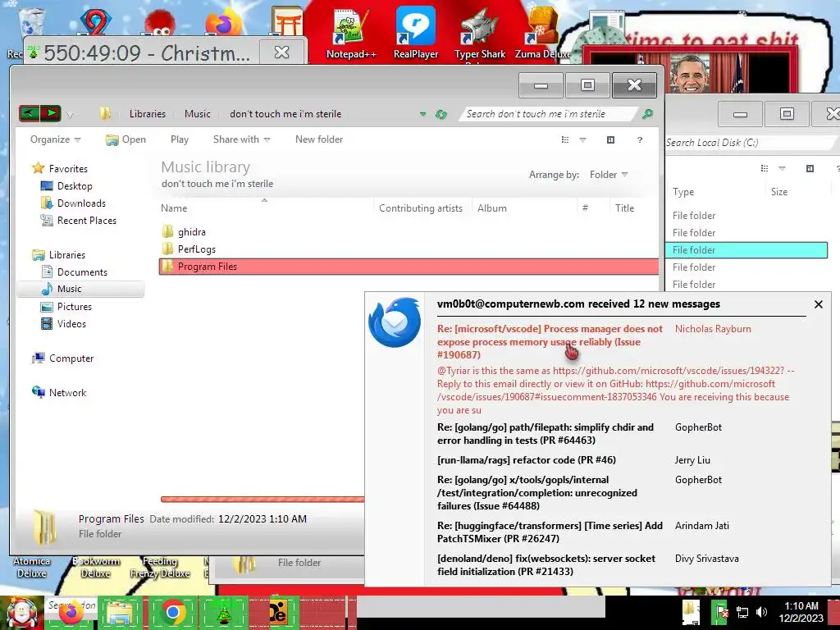Sort by Contributing artists column header
Screen dimensions: 840x630
pyautogui.click(x=421, y=208)
